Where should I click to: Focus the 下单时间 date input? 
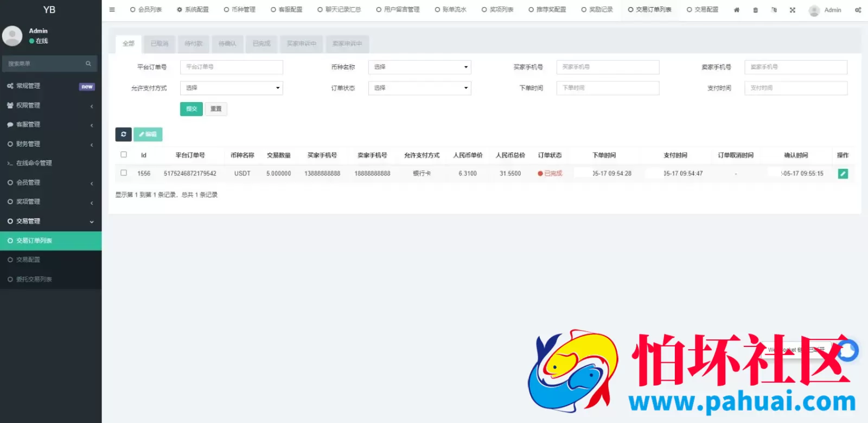608,88
